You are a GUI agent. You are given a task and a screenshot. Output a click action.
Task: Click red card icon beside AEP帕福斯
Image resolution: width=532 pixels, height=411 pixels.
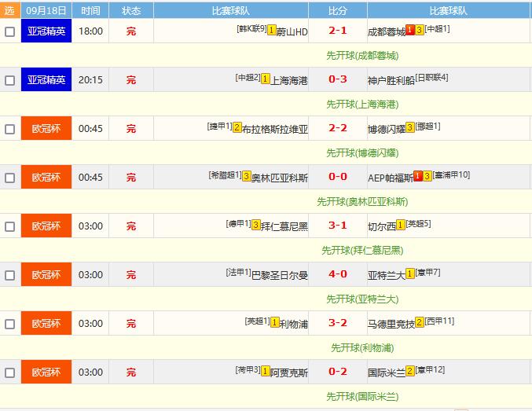418,176
